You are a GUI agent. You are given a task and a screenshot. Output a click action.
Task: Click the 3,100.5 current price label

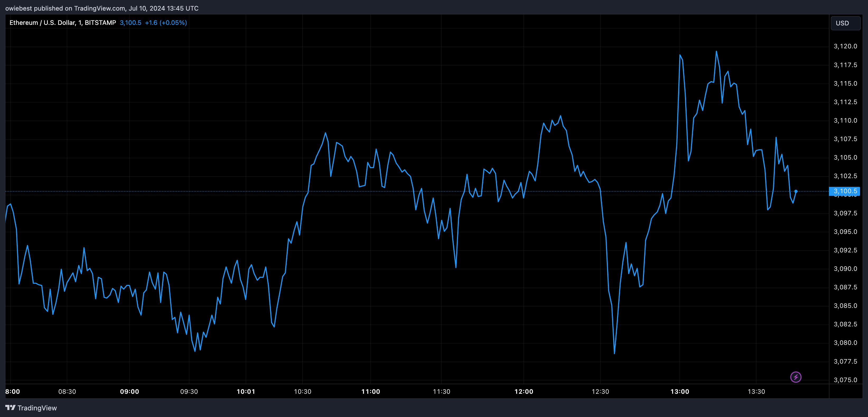tap(844, 191)
